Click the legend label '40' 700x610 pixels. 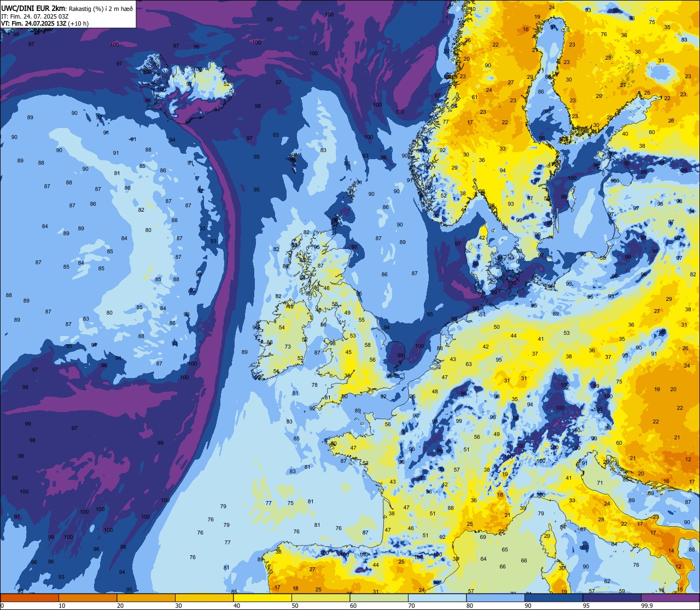click(x=237, y=606)
